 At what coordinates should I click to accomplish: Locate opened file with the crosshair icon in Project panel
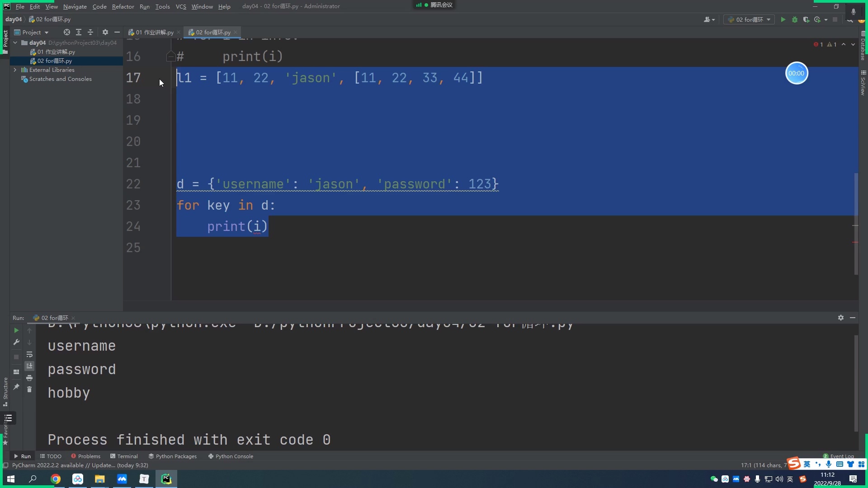click(x=67, y=32)
